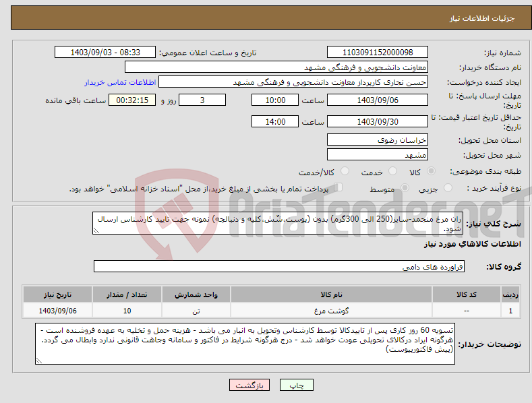Click the response deadline date 1403/09/06 field
Image resolution: width=532 pixels, height=403 pixels.
click(378, 100)
